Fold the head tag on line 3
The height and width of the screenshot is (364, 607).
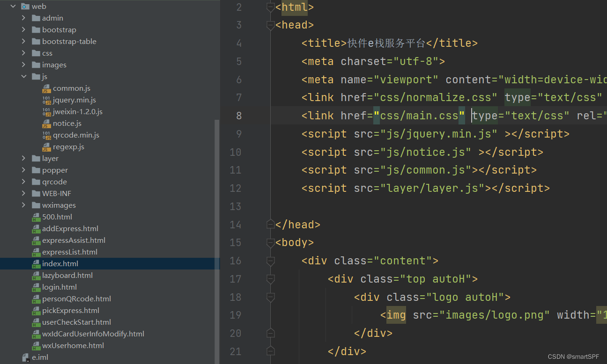pos(270,25)
